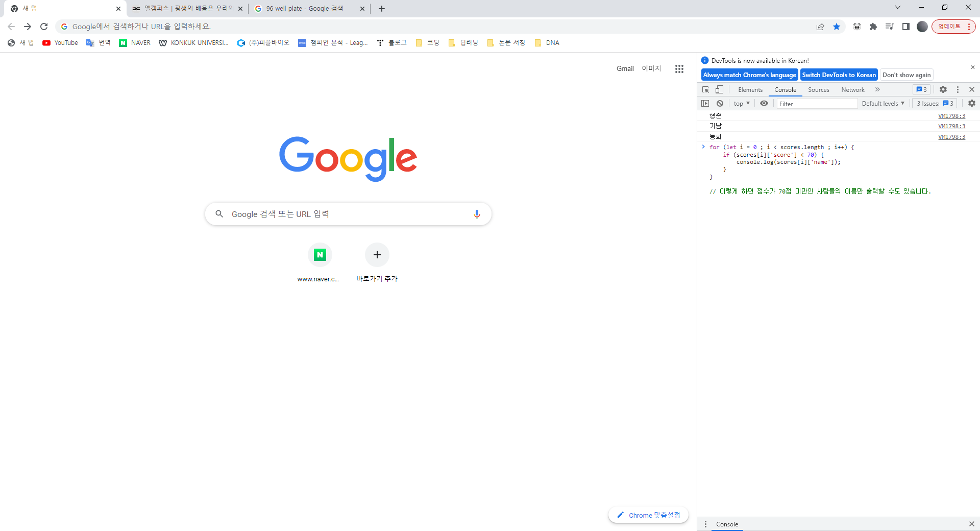
Task: Click the console Filter field
Action: click(817, 104)
